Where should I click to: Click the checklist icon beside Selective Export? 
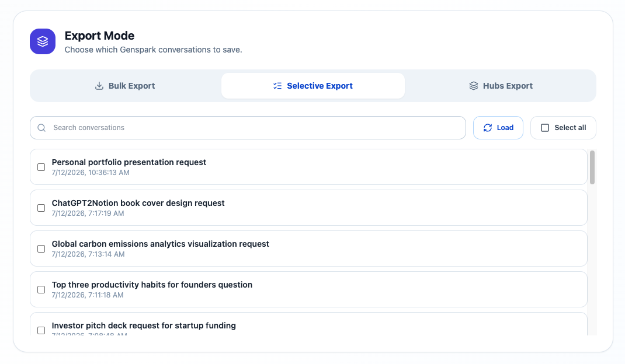(x=277, y=86)
